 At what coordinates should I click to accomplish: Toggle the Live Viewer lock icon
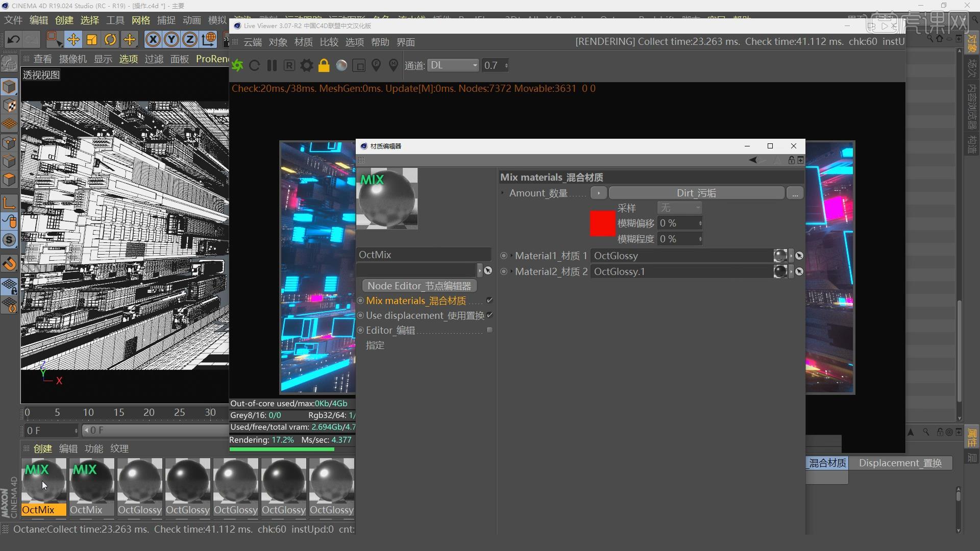[324, 65]
